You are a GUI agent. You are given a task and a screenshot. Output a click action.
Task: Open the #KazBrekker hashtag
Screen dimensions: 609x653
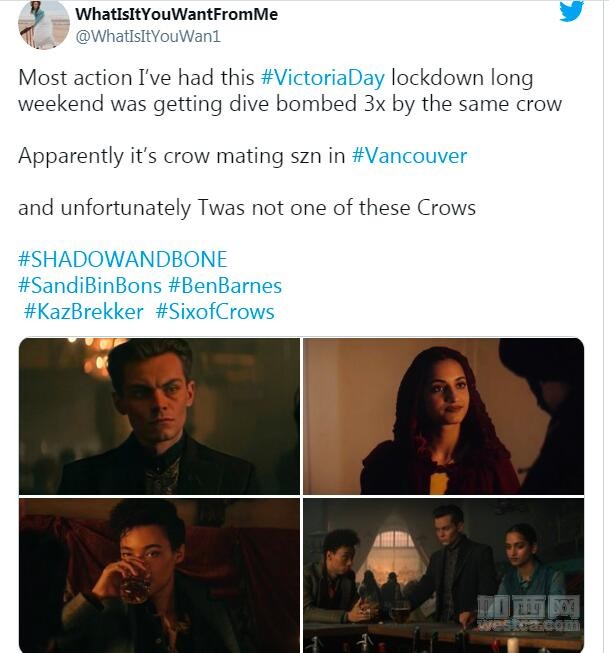[83, 312]
